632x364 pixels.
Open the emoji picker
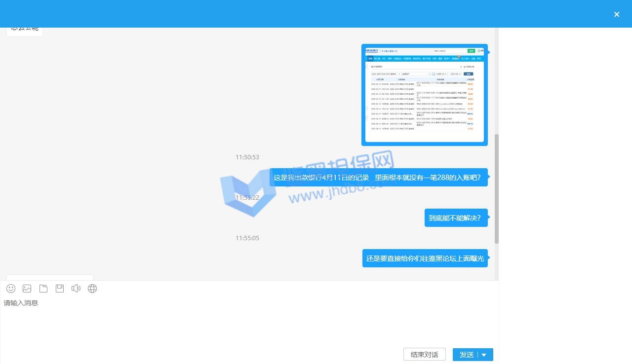pos(11,289)
